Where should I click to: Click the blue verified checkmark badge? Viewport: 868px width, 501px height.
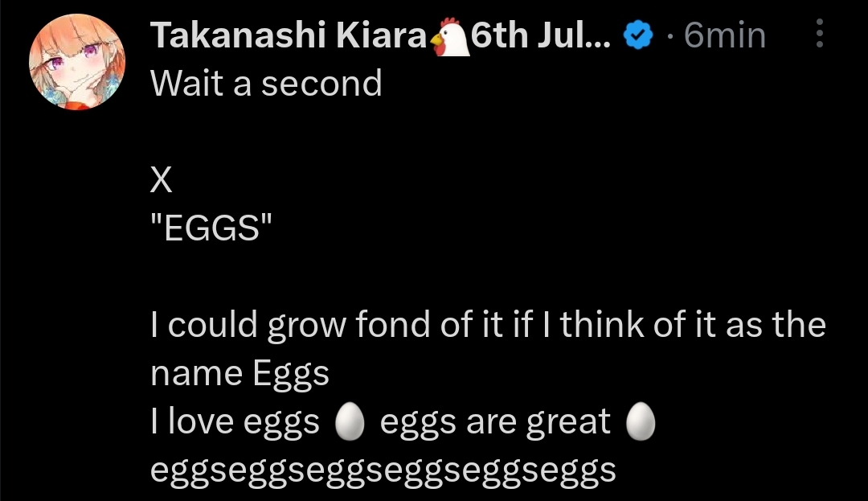click(640, 36)
